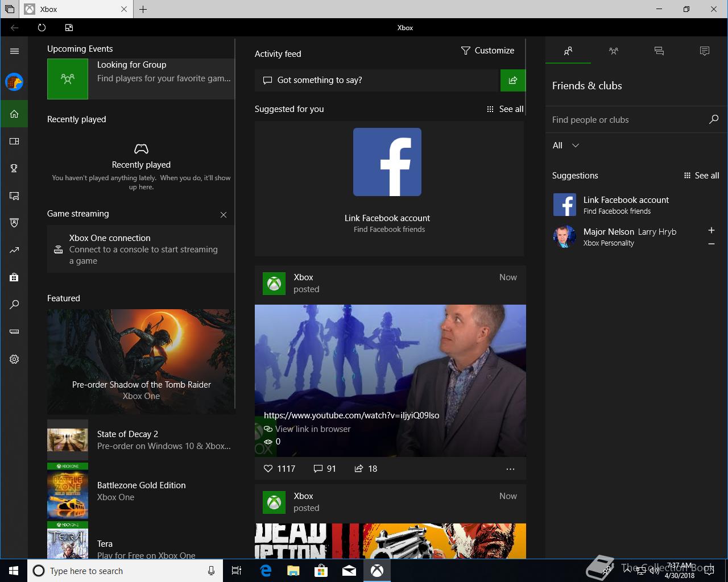Open Windows Start menu
This screenshot has height=582, width=728.
coord(14,571)
